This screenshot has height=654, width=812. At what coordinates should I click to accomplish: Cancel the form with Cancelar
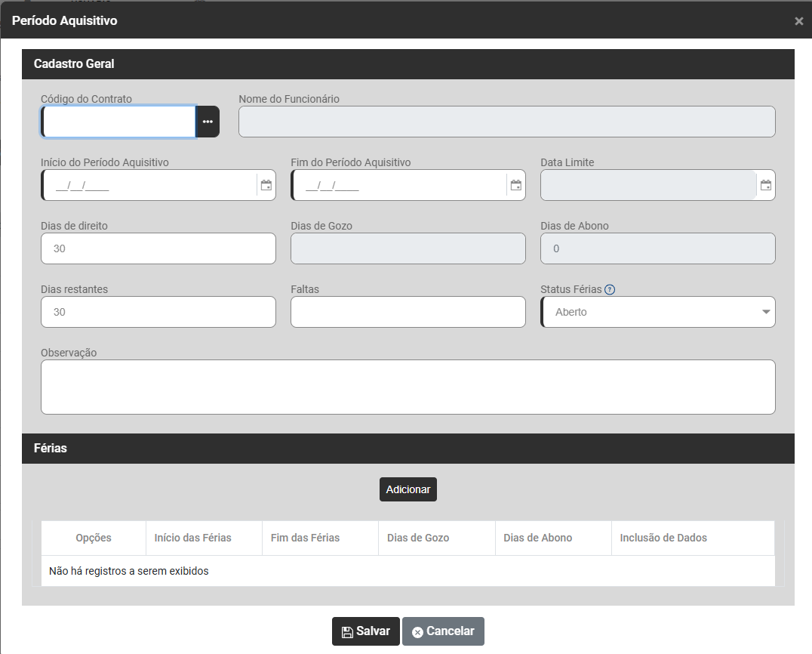coord(443,631)
